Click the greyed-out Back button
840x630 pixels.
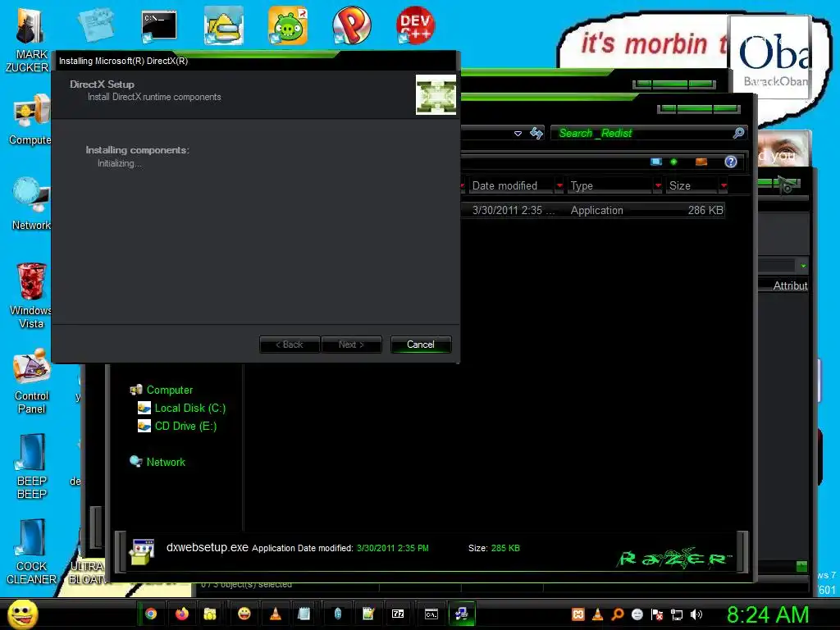[290, 345]
